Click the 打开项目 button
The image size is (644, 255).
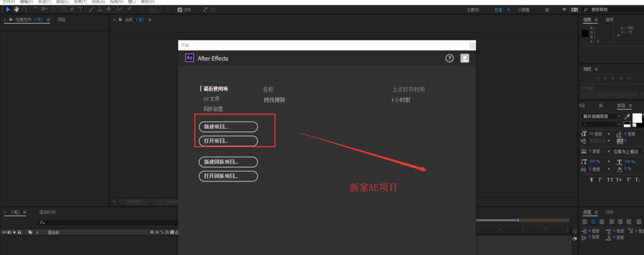[x=229, y=141]
